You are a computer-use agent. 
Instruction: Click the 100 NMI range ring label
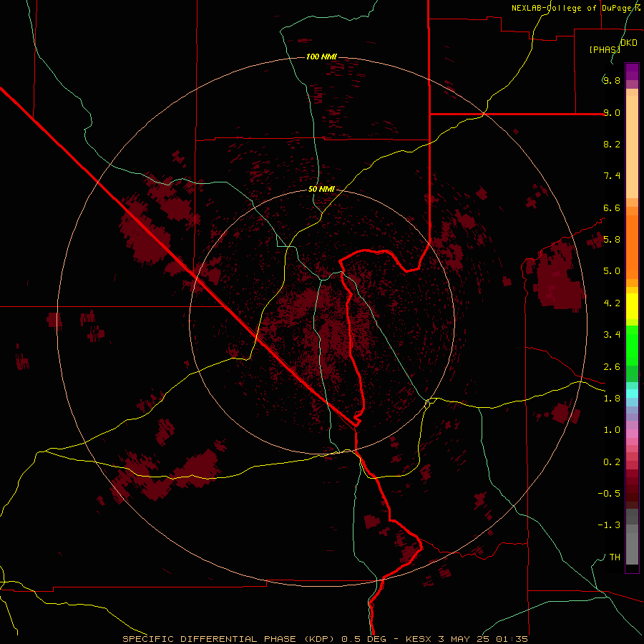(321, 57)
